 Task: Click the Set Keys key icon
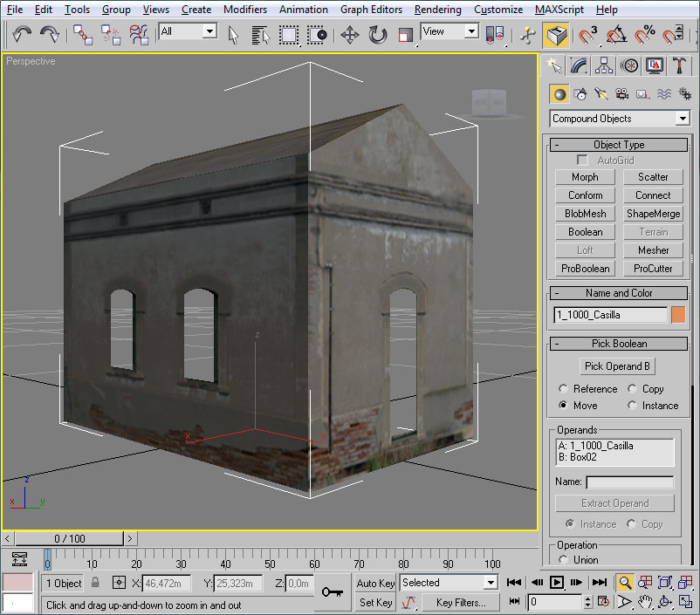[332, 592]
